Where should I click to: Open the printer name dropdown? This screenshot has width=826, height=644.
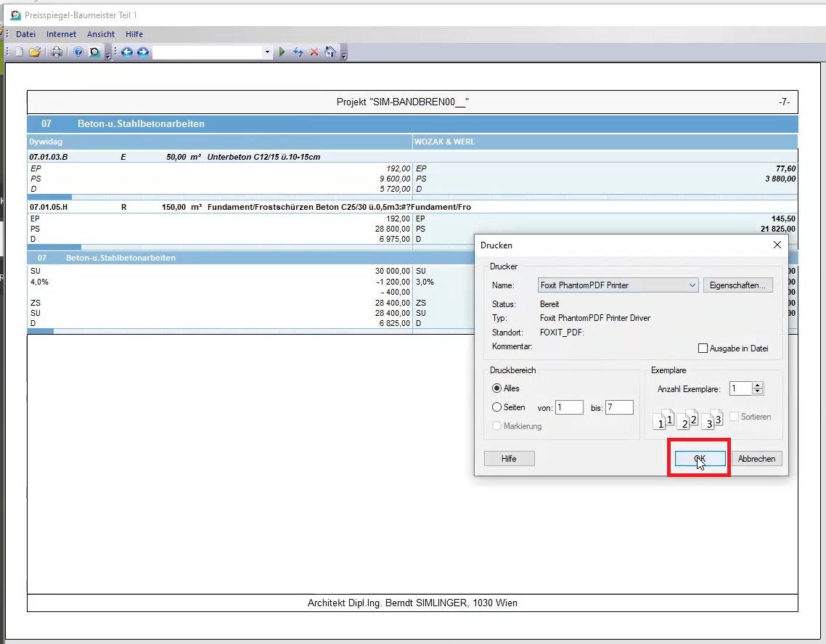click(x=692, y=285)
